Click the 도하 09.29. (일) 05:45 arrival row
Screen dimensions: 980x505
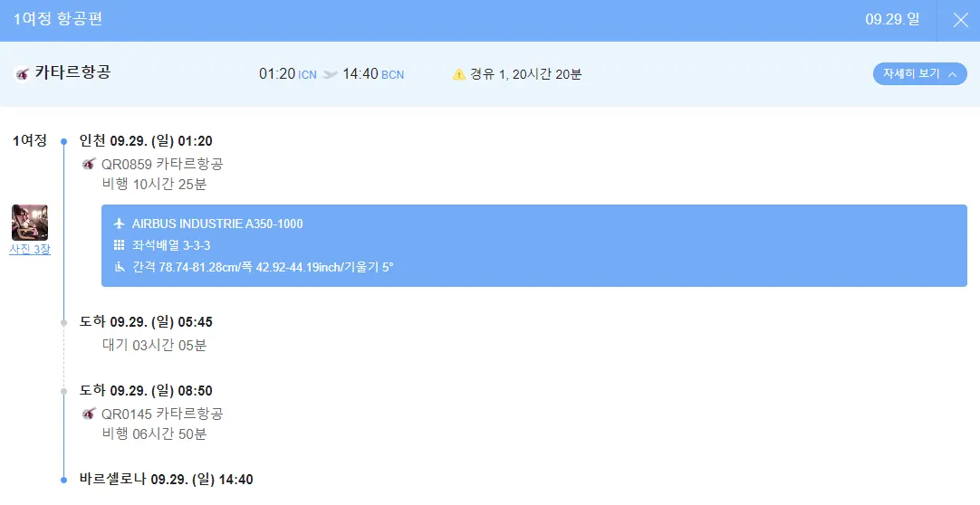pos(146,322)
